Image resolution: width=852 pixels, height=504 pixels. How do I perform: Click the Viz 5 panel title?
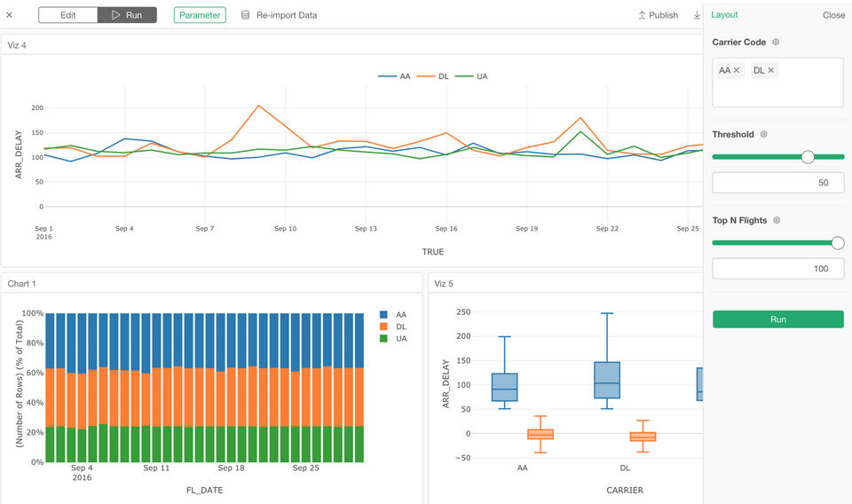point(444,284)
